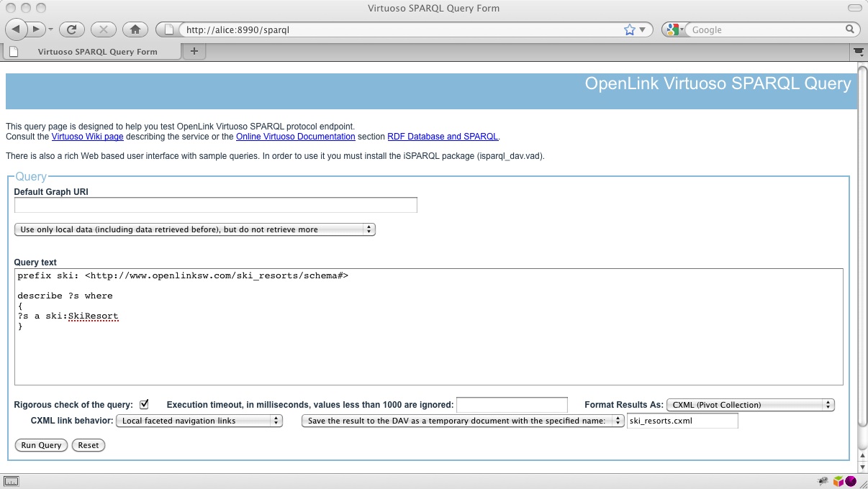868x489 pixels.
Task: Open the Save result to DAV dropdown
Action: (x=463, y=421)
